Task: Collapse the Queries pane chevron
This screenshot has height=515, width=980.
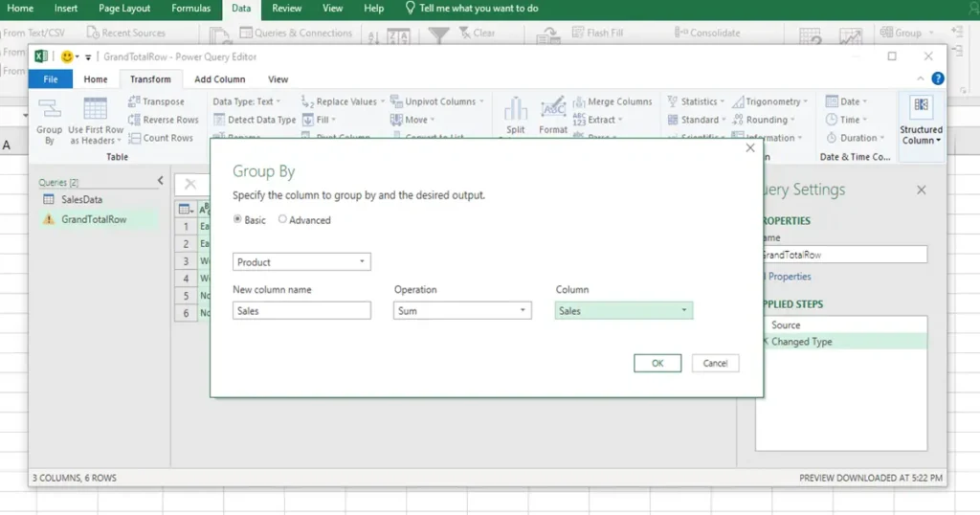Action: 161,181
